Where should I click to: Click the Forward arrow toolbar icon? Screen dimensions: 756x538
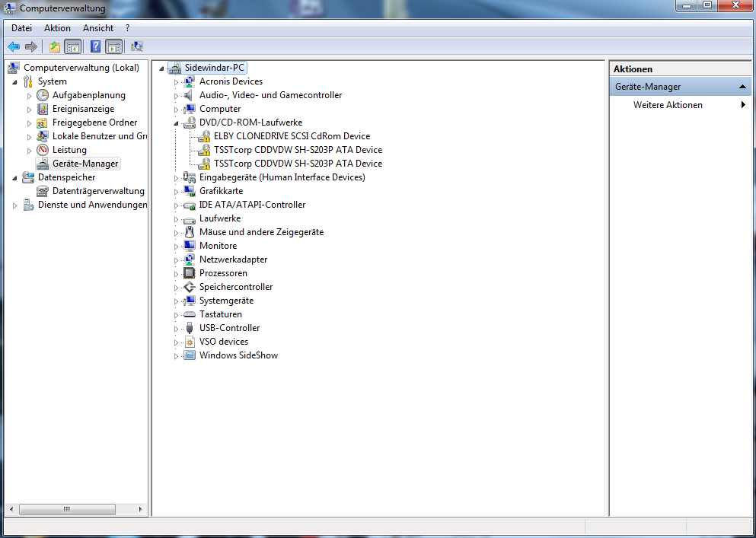31,46
